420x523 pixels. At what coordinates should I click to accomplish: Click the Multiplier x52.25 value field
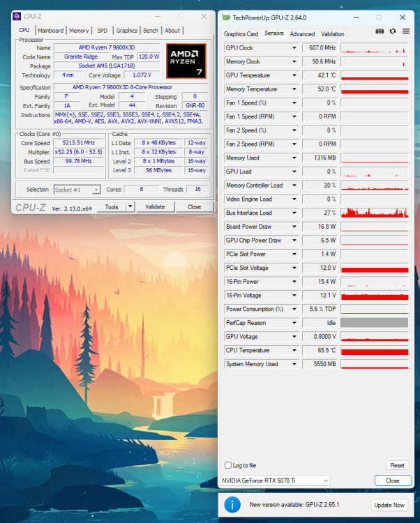coord(79,152)
